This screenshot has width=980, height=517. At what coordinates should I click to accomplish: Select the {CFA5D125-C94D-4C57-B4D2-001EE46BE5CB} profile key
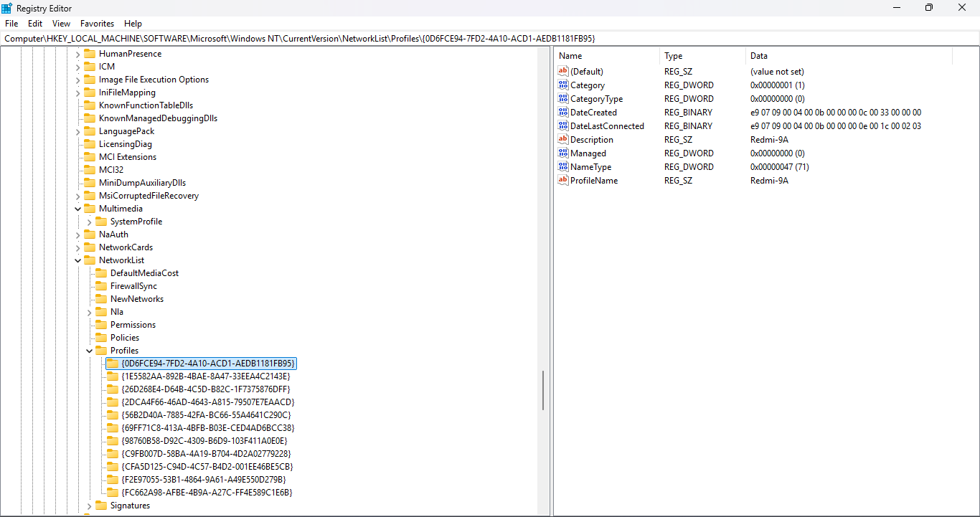click(207, 467)
